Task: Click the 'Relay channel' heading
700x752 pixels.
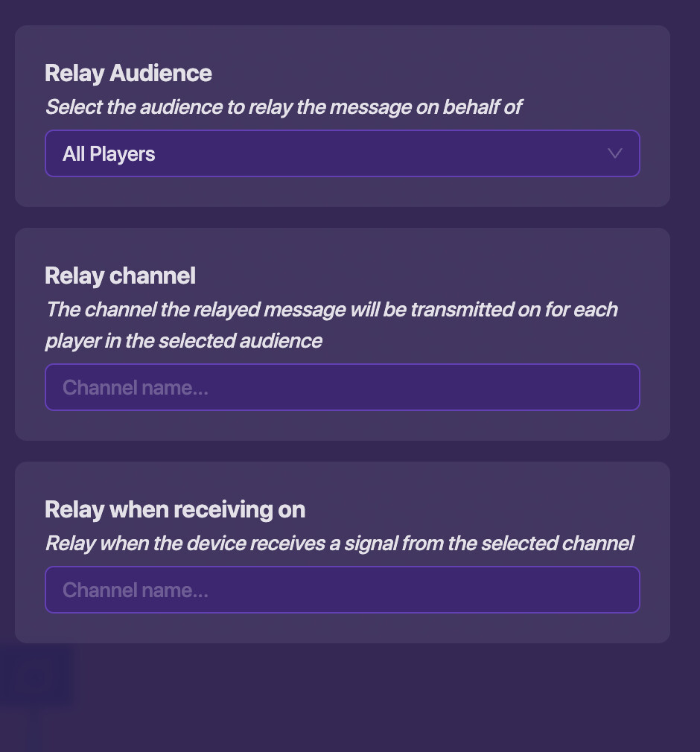Action: coord(120,275)
